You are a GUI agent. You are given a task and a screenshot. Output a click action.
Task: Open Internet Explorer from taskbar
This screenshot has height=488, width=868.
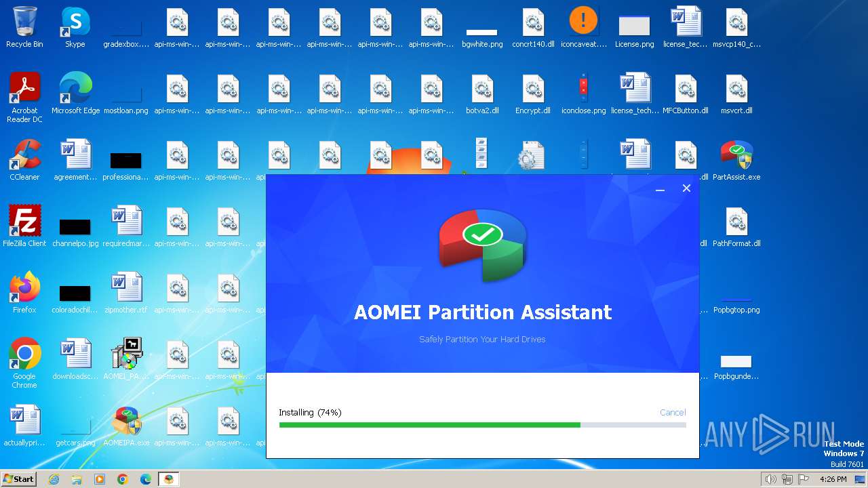pos(54,479)
